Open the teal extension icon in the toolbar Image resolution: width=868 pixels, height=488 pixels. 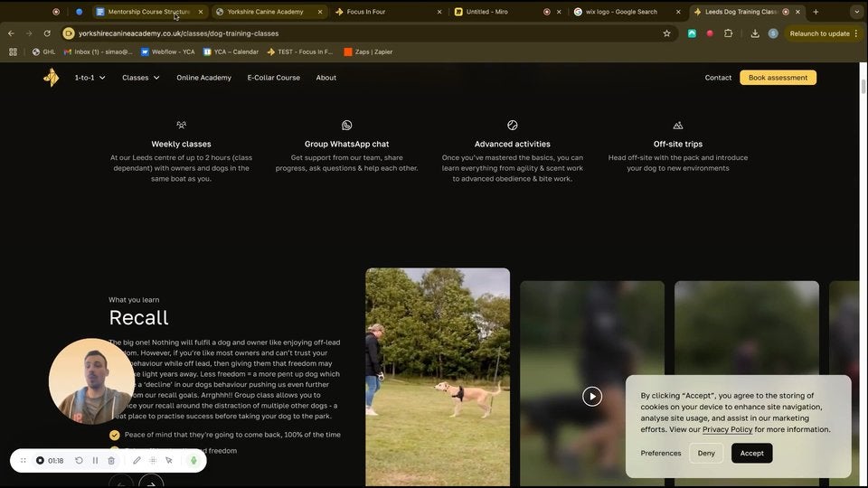point(692,33)
